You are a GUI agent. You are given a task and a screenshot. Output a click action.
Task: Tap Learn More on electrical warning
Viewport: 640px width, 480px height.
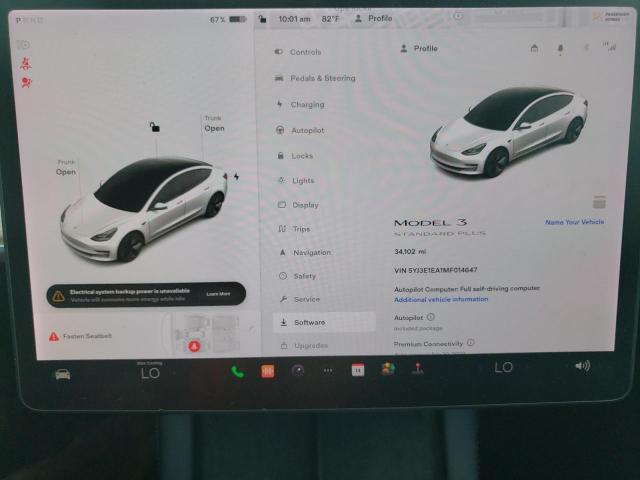tap(218, 294)
